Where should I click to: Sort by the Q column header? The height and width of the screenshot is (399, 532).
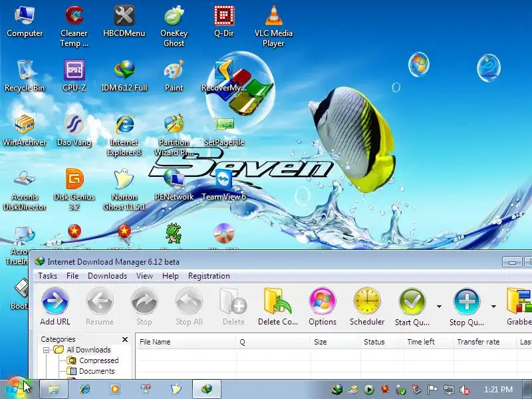coord(273,342)
